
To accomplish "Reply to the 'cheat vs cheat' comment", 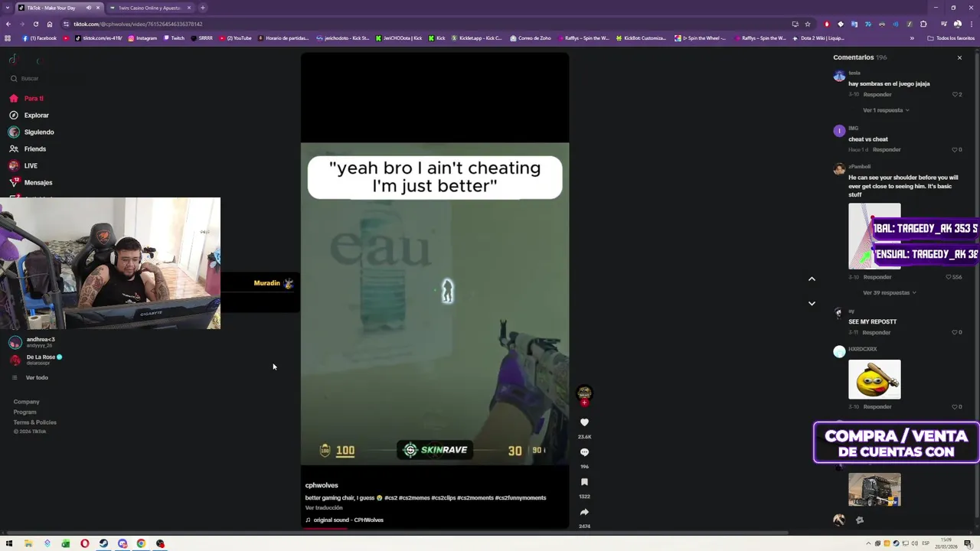I will (x=887, y=150).
